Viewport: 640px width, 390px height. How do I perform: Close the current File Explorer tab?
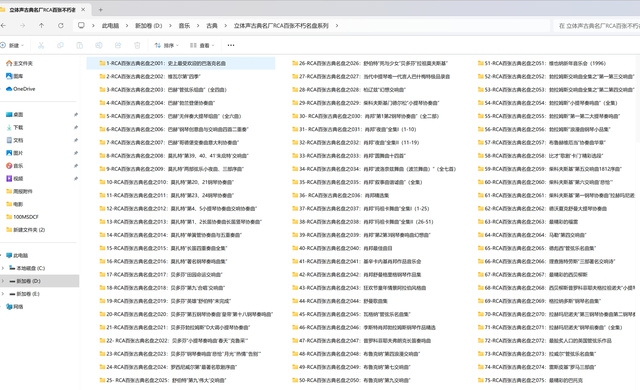[x=83, y=9]
